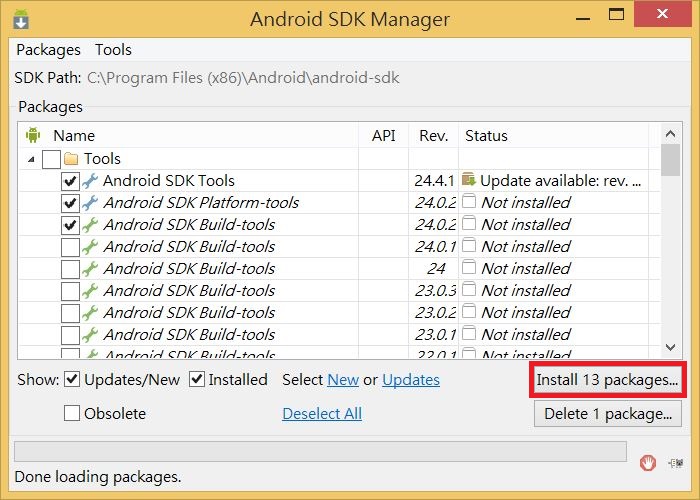Screen dimensions: 700x500
Task: Click the Delete 1 package button
Action: (x=607, y=414)
